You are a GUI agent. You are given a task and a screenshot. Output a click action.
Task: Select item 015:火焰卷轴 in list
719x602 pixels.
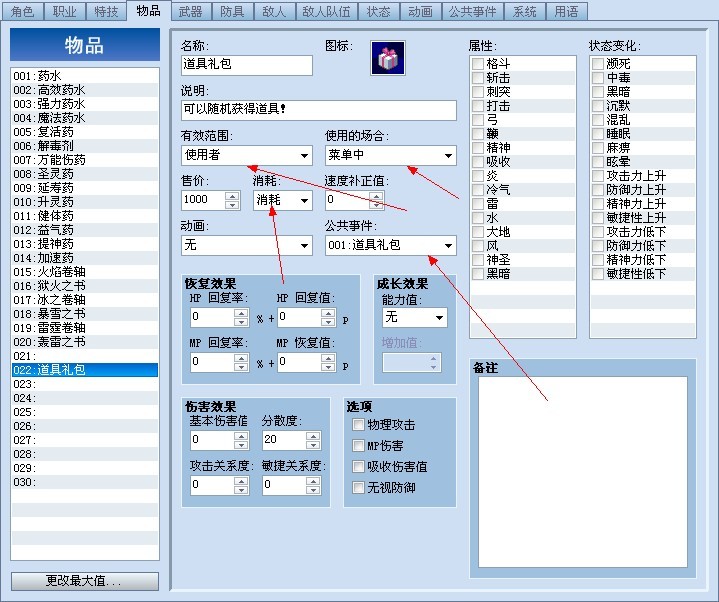(x=85, y=272)
